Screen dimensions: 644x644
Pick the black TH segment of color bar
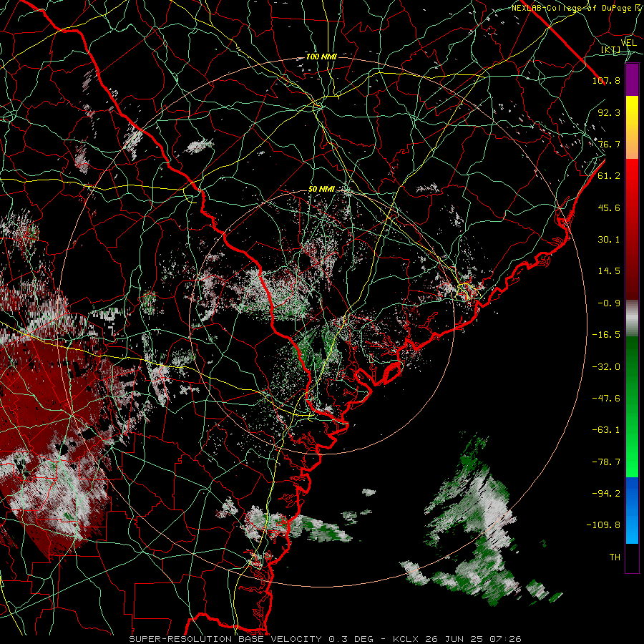(x=632, y=558)
